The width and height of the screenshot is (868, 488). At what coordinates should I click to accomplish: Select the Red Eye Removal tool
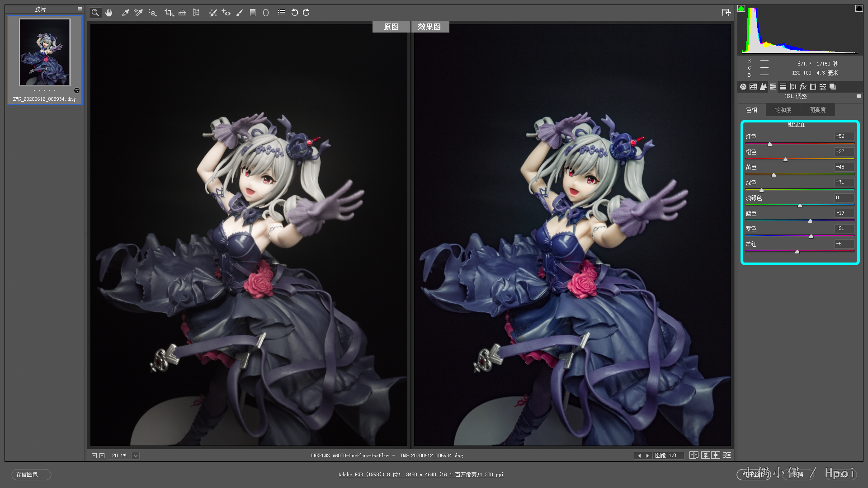point(226,13)
